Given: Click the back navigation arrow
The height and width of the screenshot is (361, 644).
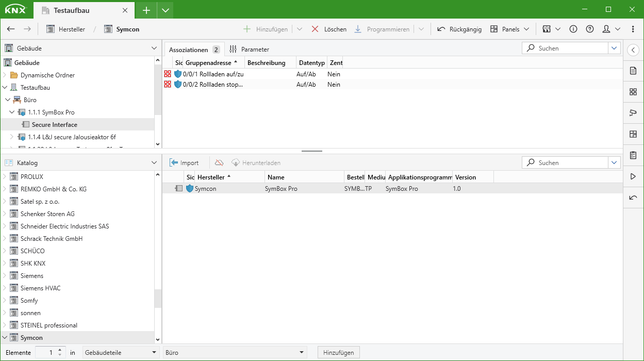Looking at the screenshot, I should pos(11,29).
